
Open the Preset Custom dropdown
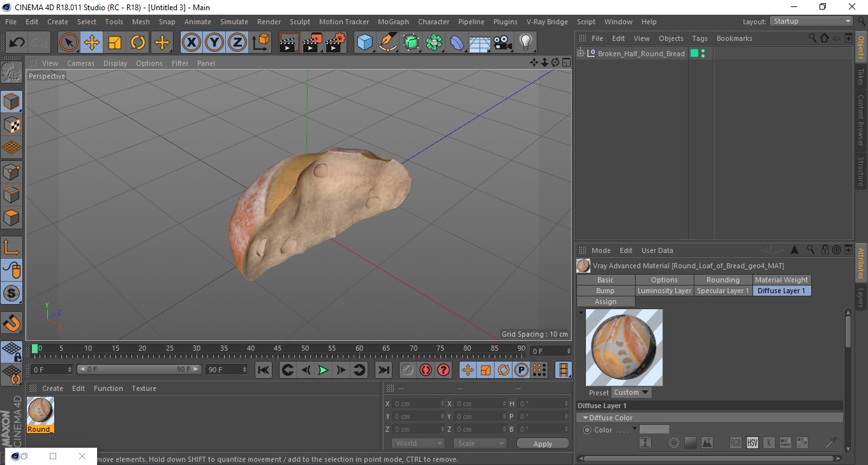(x=631, y=392)
